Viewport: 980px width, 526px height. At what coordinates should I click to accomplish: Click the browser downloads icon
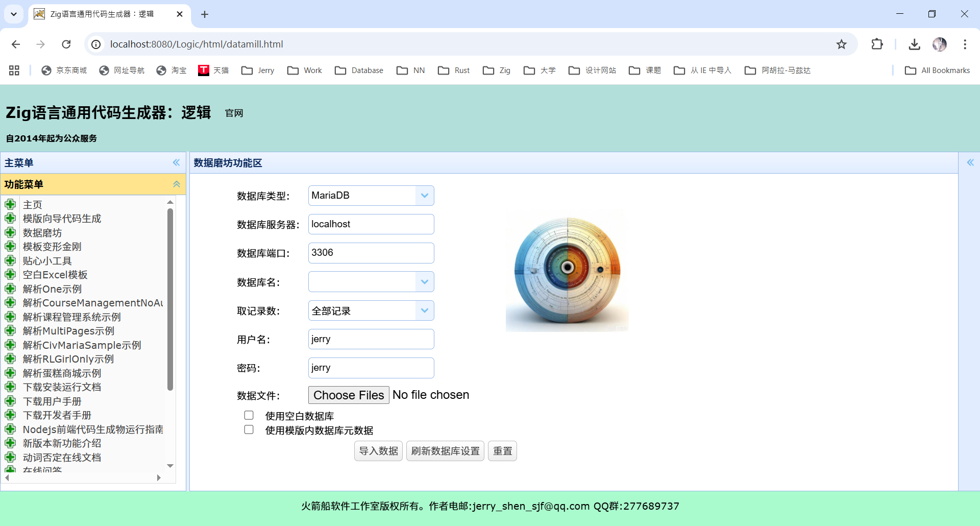[914, 44]
